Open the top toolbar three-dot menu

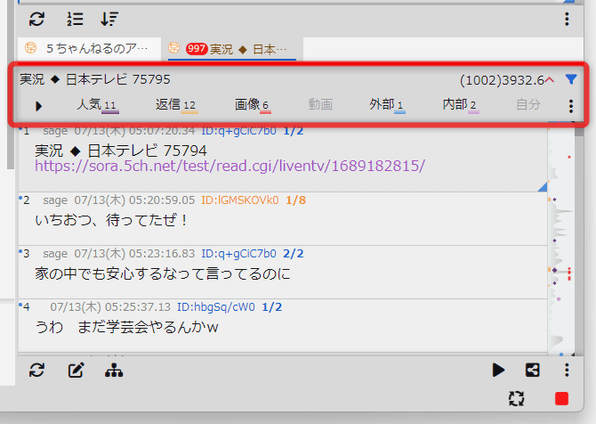coord(567,19)
